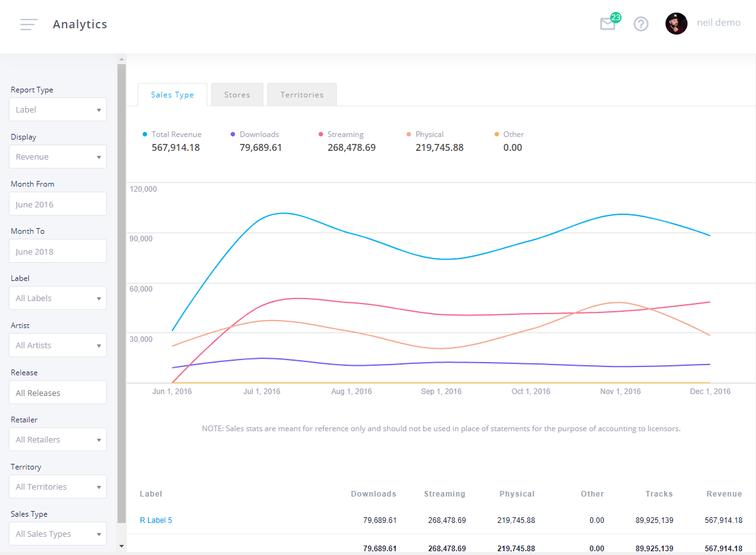
Task: Switch to the Stores tab
Action: 237,94
